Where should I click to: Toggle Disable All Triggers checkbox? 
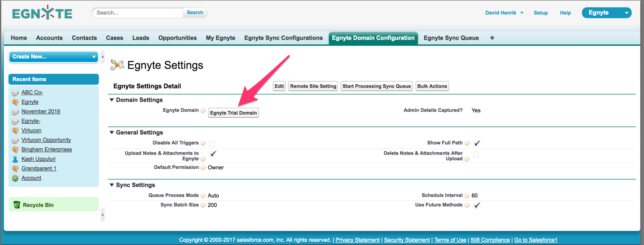pyautogui.click(x=212, y=143)
